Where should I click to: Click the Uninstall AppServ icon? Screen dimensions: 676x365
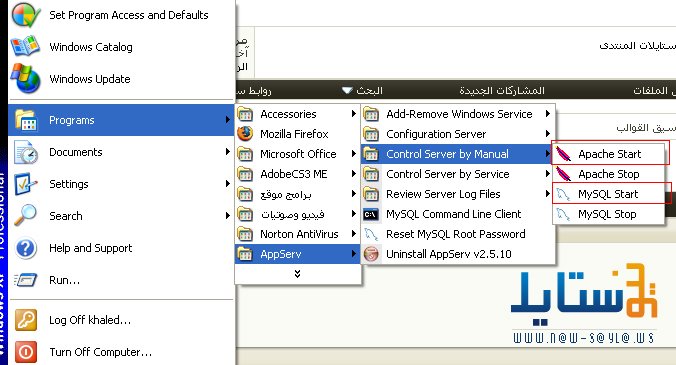371,254
